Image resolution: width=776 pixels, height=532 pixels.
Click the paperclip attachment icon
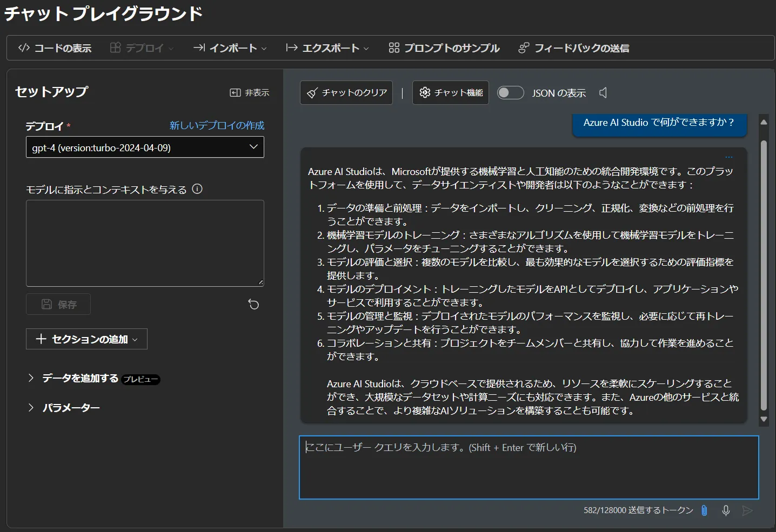click(704, 510)
